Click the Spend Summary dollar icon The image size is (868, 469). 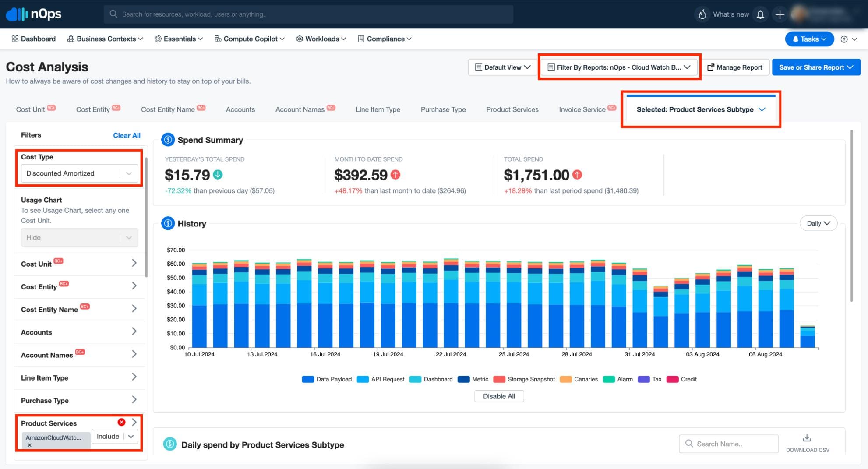pos(168,139)
